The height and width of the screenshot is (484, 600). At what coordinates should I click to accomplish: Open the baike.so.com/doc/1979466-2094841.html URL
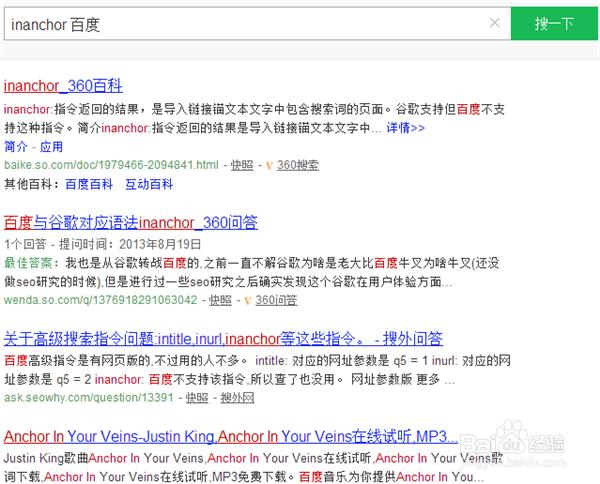pyautogui.click(x=111, y=165)
